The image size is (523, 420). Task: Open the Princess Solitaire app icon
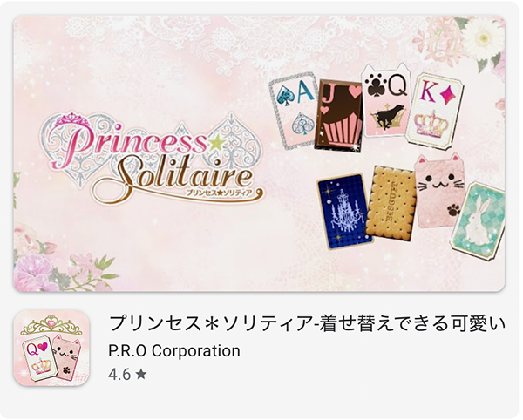[x=51, y=348]
